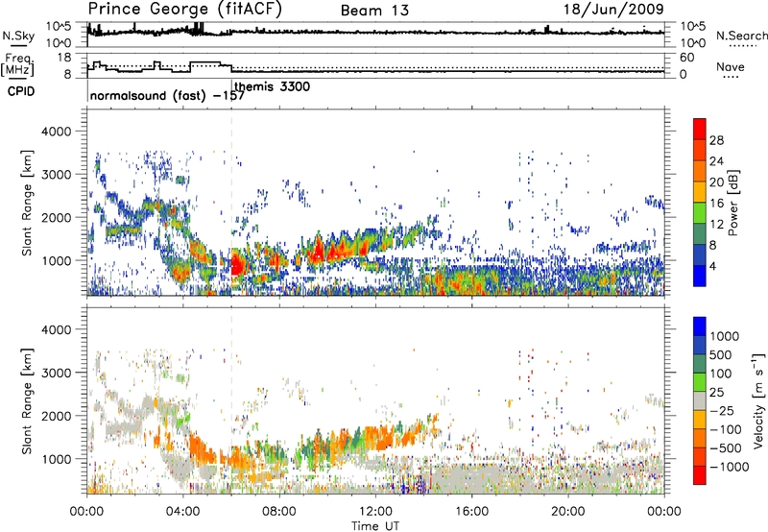Pick the bright blue top segment of velocity colorbar

700,326
